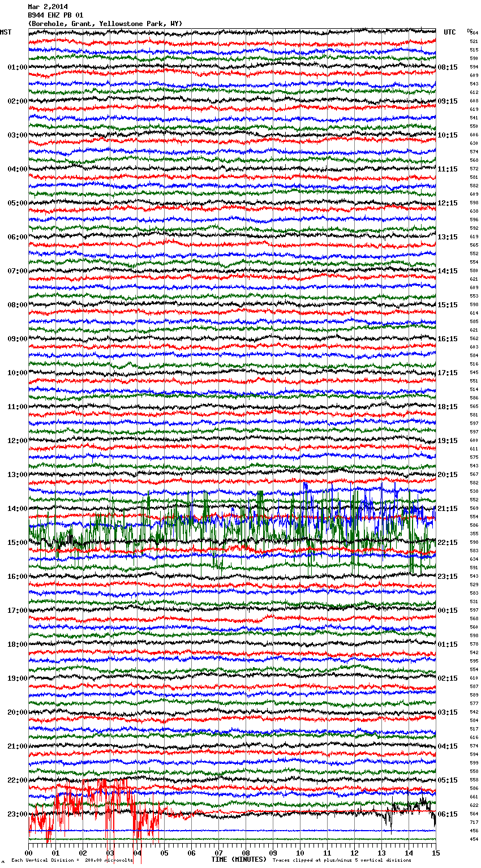Click the UTC time label 21:15
Image resolution: width=481 pixels, height=868 pixels.
point(448,509)
